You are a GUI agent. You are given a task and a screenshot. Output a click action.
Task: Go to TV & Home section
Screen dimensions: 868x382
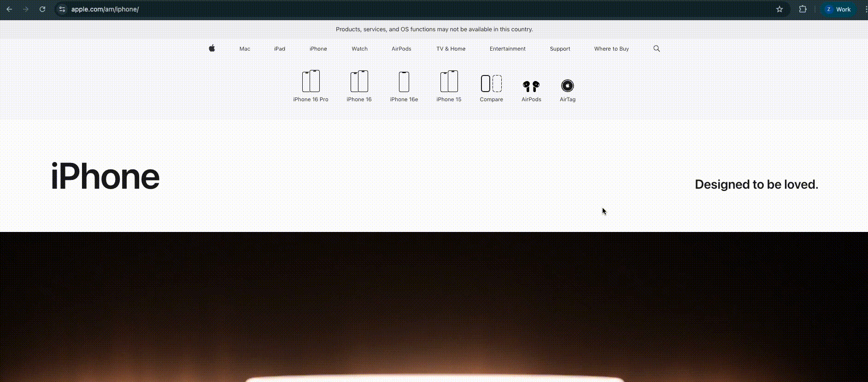click(451, 49)
